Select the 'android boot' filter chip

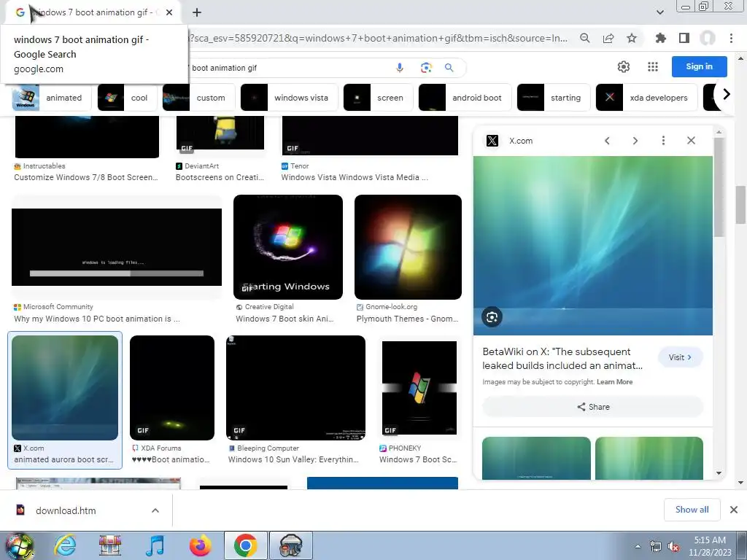coord(465,98)
